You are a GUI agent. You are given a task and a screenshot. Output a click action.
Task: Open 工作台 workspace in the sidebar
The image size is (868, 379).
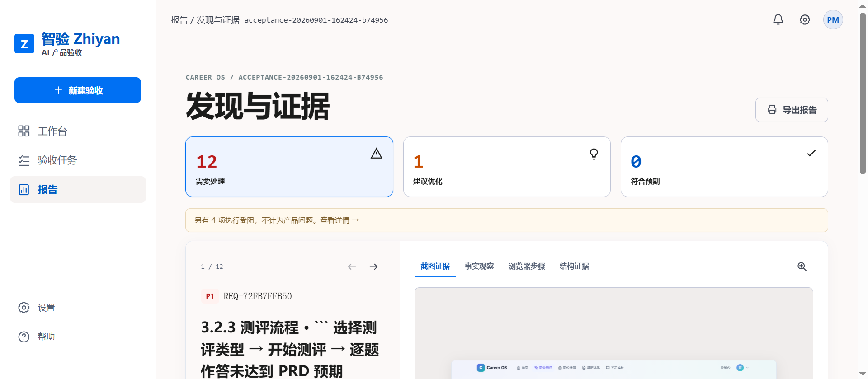coord(78,131)
